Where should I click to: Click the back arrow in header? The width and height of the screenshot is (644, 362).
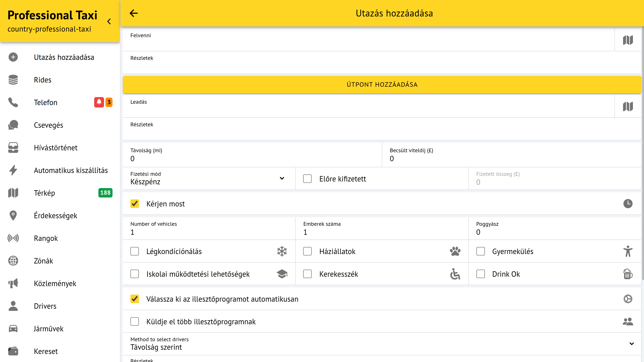(x=134, y=13)
